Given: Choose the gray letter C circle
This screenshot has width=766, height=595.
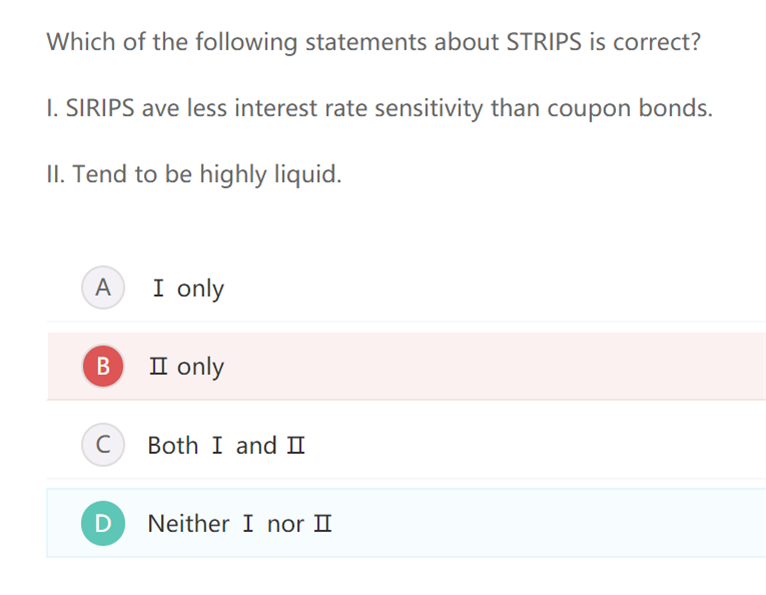Looking at the screenshot, I should [102, 445].
